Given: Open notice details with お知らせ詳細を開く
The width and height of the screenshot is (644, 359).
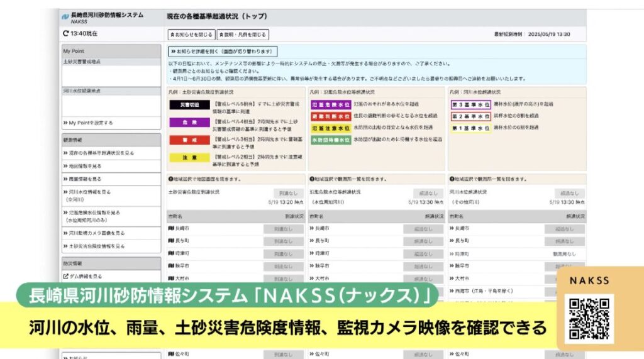Looking at the screenshot, I should pyautogui.click(x=223, y=52).
